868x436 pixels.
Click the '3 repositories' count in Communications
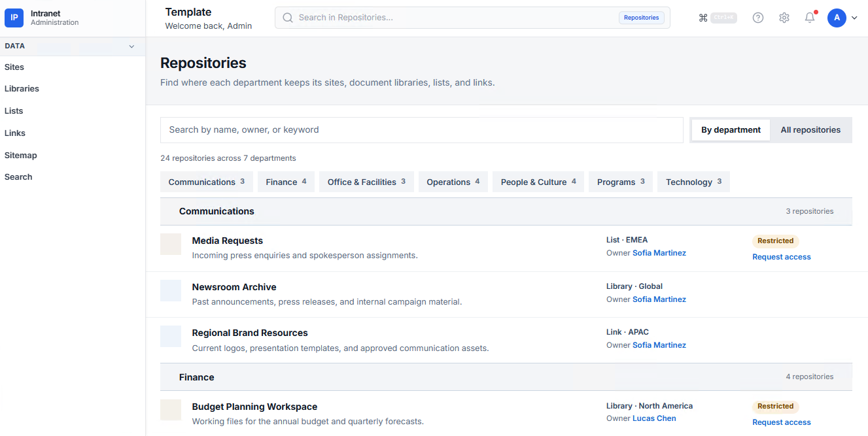pyautogui.click(x=810, y=211)
